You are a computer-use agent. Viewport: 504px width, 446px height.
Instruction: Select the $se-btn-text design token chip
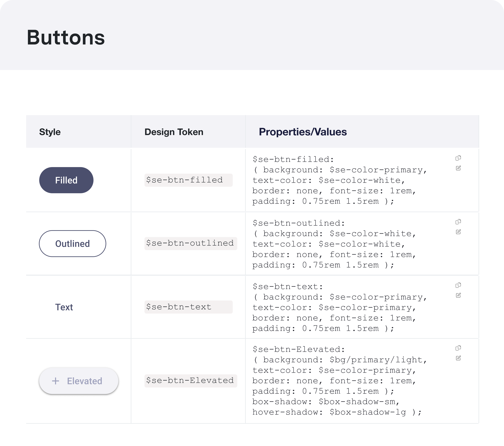click(188, 307)
